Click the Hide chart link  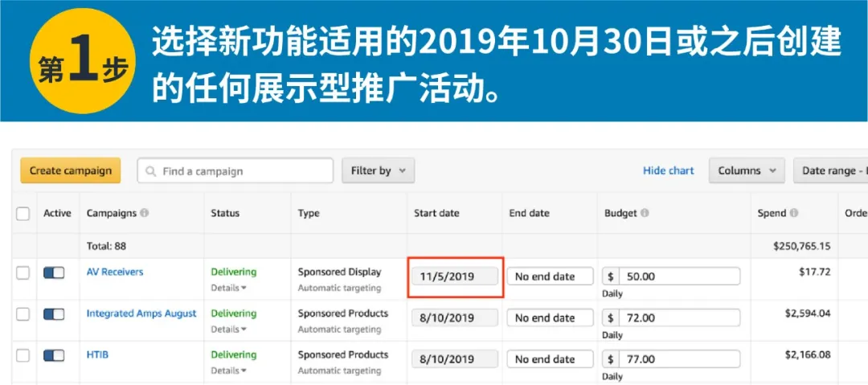[x=668, y=170]
